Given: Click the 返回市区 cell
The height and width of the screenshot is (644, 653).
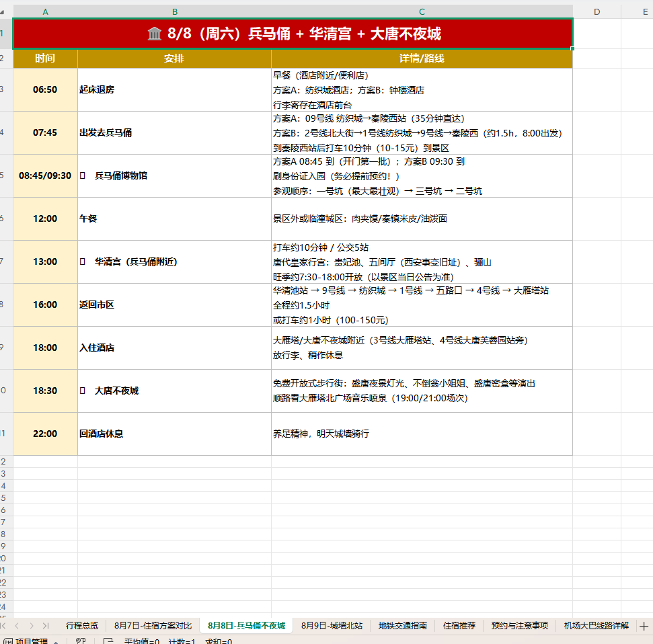Looking at the screenshot, I should 174,305.
